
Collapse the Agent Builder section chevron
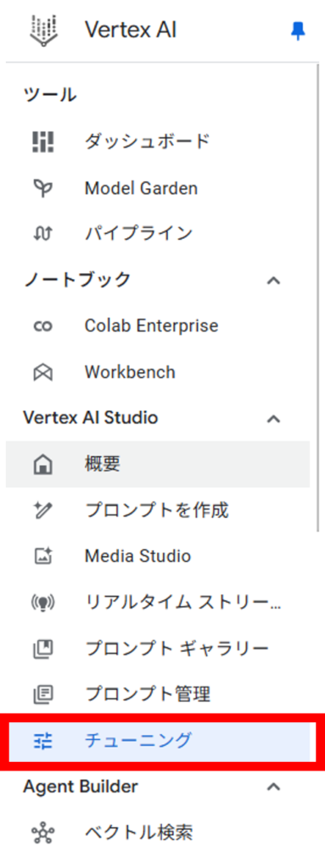pos(273,787)
